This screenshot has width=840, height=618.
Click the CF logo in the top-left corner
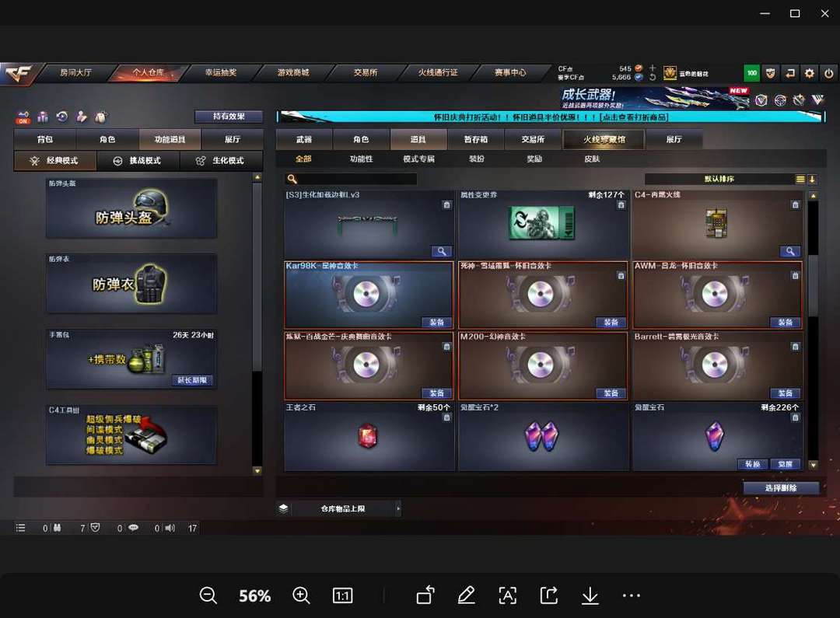19,73
